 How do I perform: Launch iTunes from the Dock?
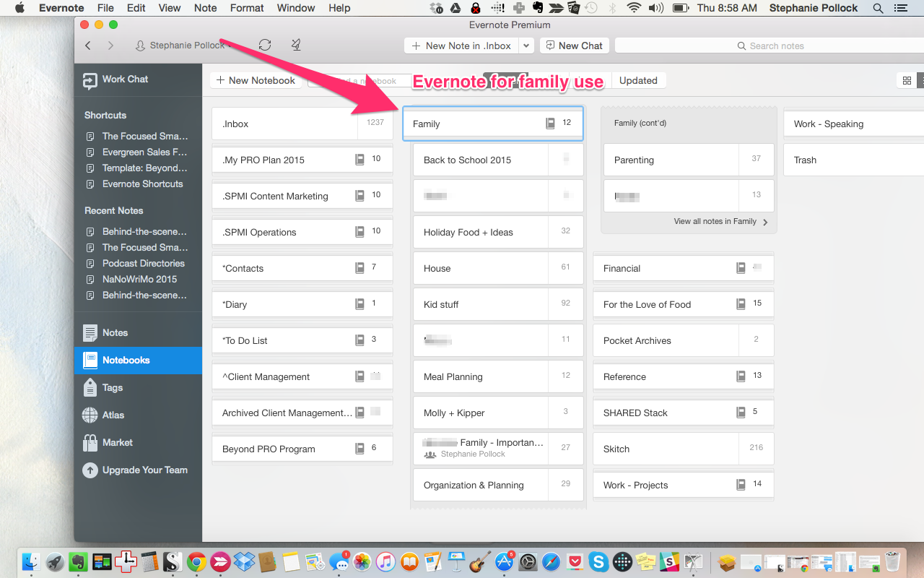[385, 561]
